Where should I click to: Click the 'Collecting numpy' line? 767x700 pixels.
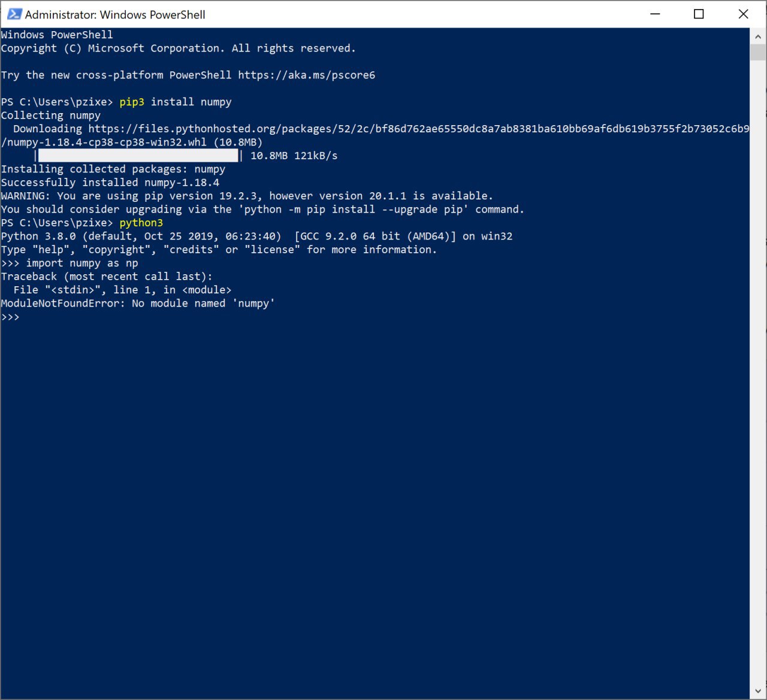pyautogui.click(x=51, y=116)
